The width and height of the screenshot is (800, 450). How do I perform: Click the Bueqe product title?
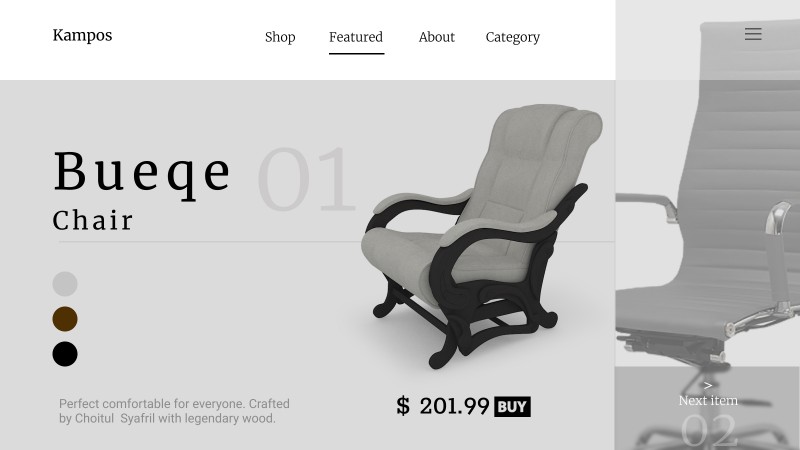click(143, 172)
